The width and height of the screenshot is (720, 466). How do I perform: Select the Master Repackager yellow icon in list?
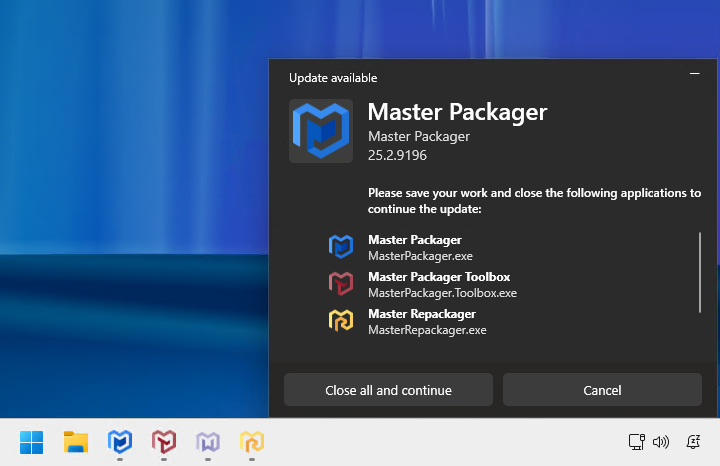[341, 320]
